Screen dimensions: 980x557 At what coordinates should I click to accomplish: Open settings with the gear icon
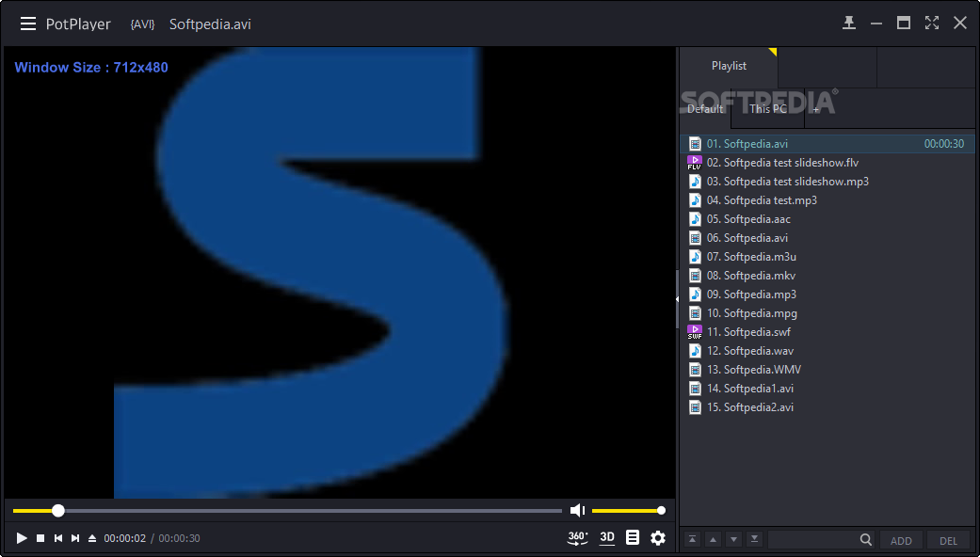point(657,537)
